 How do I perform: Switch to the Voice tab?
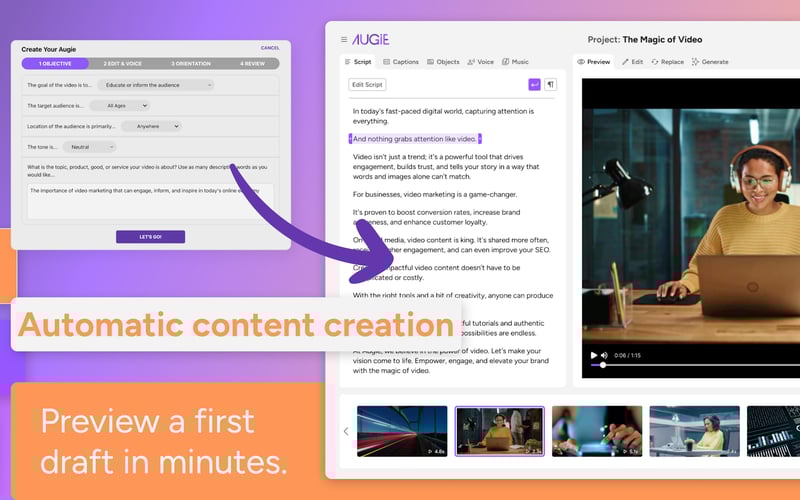[481, 62]
